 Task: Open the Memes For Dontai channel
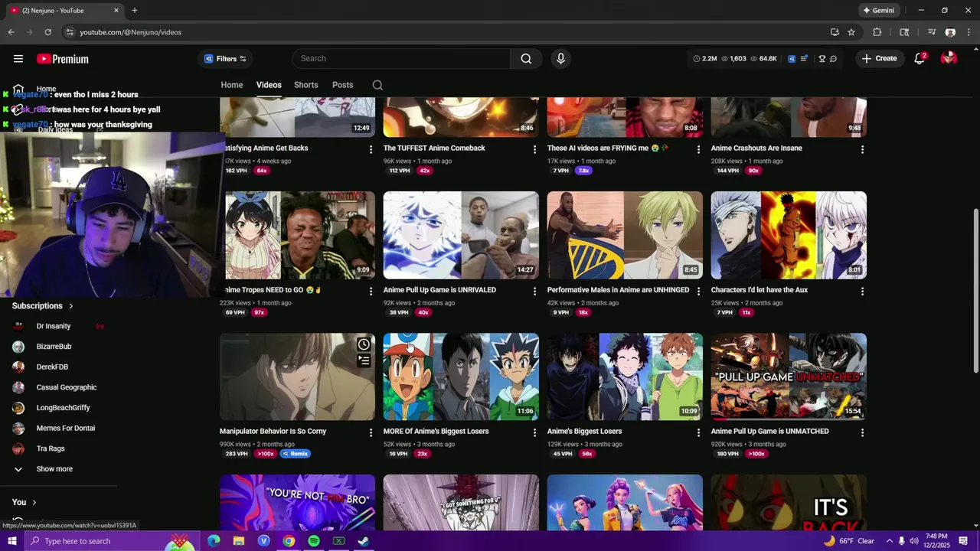pos(66,429)
